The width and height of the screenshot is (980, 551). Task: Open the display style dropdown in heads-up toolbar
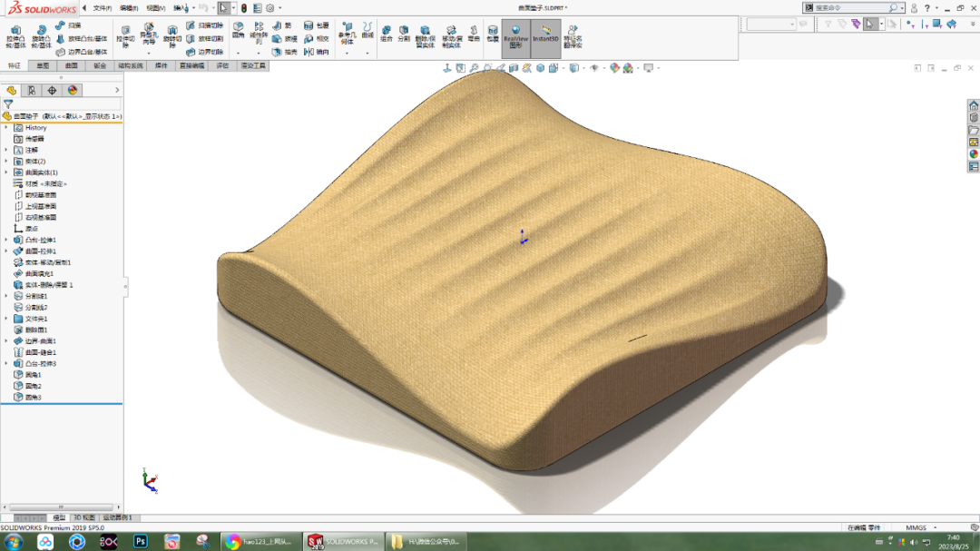coord(585,66)
